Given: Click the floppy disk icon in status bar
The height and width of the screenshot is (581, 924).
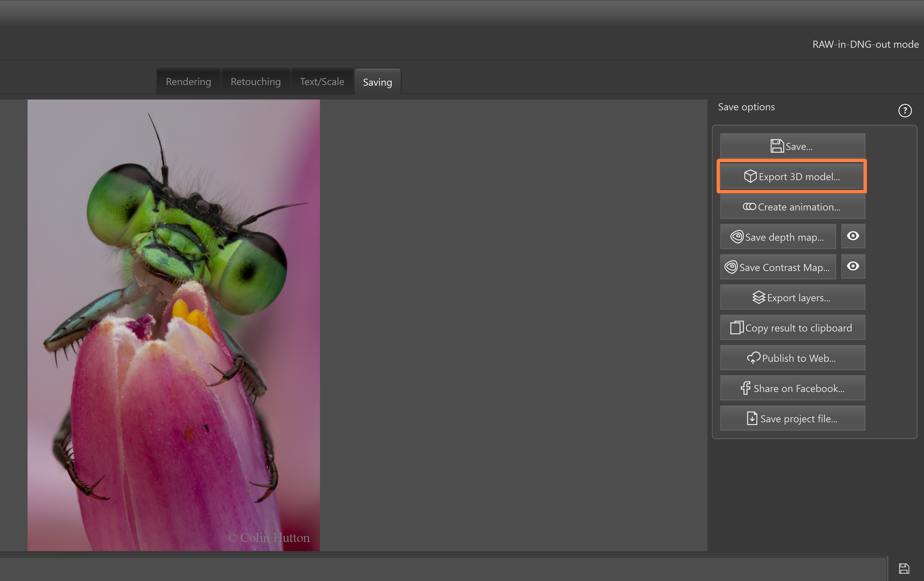Looking at the screenshot, I should point(903,568).
